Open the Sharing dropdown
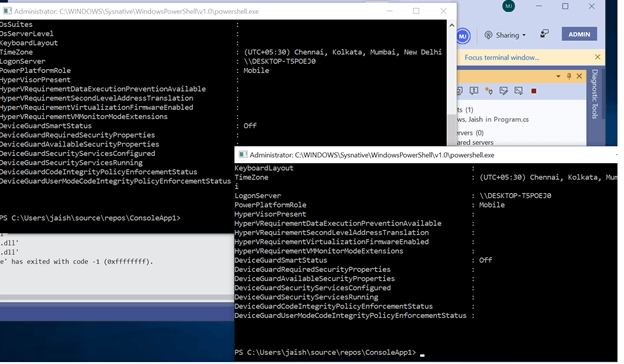624x364 pixels. point(505,35)
